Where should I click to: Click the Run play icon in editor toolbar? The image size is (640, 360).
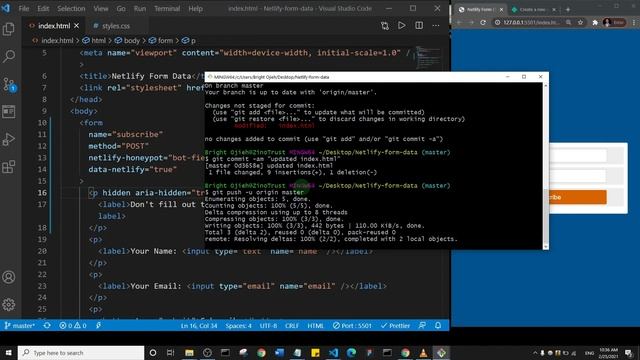pyautogui.click(x=402, y=25)
